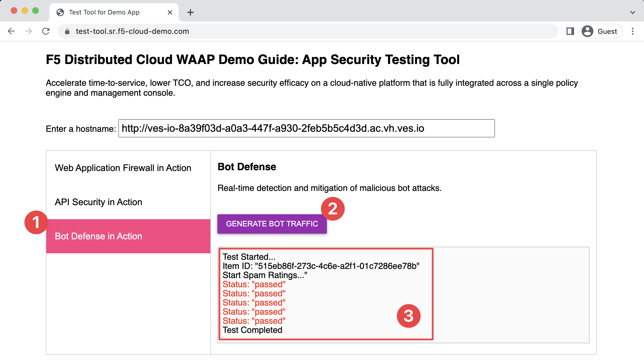Click the green macOS fullscreen button

pyautogui.click(x=36, y=11)
